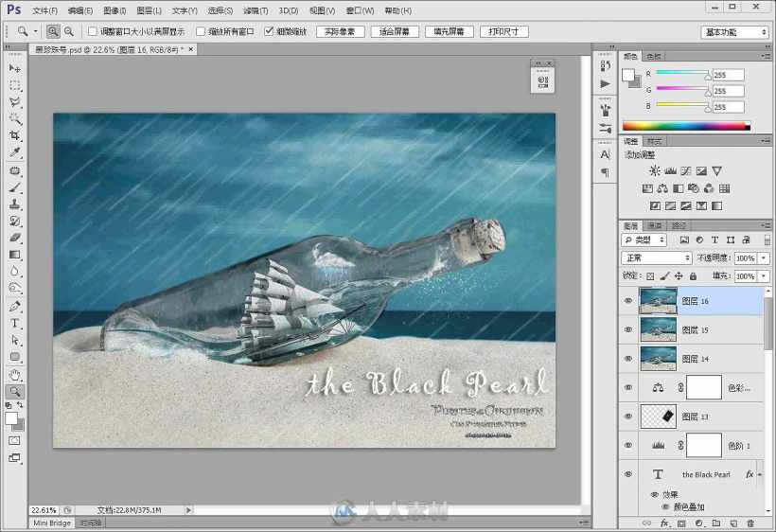Select the Path Selection tool
776x532 pixels.
tap(15, 341)
